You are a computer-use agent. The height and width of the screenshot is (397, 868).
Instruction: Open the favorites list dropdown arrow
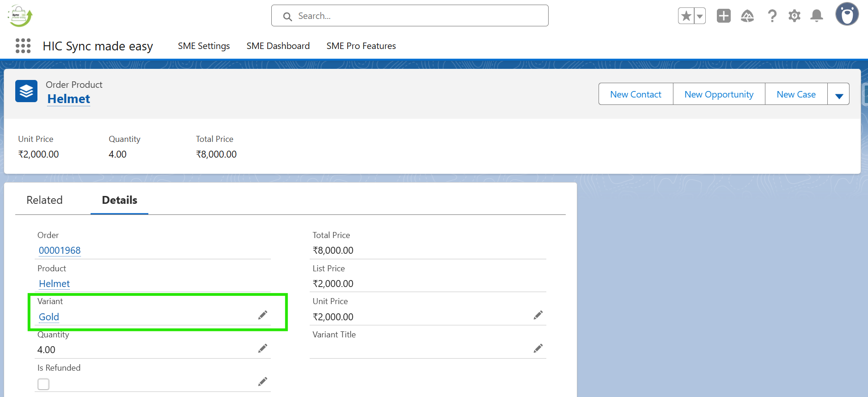(700, 16)
